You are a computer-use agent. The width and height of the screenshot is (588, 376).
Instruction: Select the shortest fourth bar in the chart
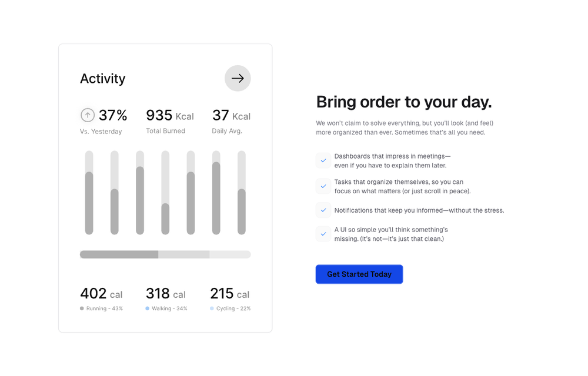pyautogui.click(x=165, y=219)
